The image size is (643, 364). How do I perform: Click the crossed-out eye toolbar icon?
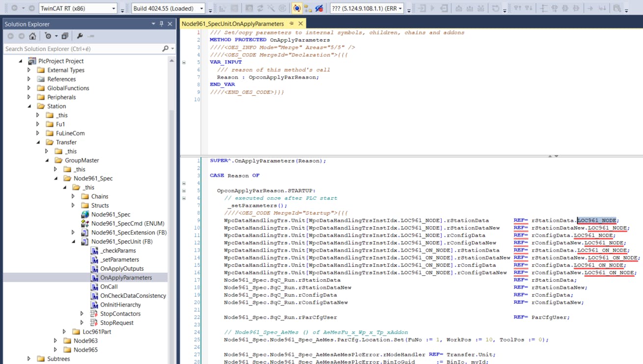pyautogui.click(x=319, y=8)
